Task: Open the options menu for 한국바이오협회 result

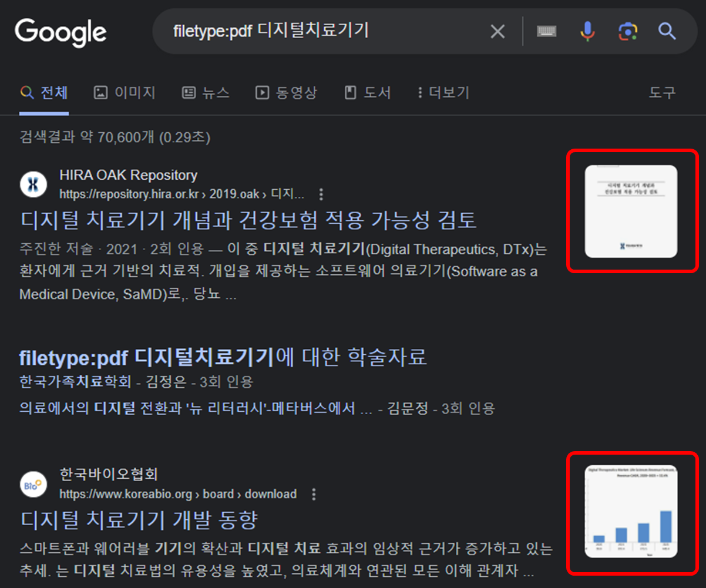Action: coord(314,494)
